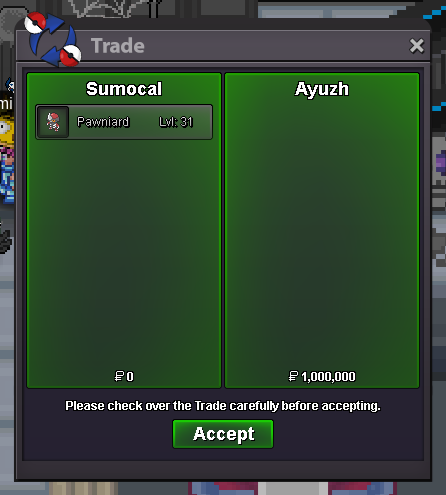This screenshot has width=446, height=495.
Task: Click the Pawniard sprite thumbnail
Action: [x=53, y=122]
